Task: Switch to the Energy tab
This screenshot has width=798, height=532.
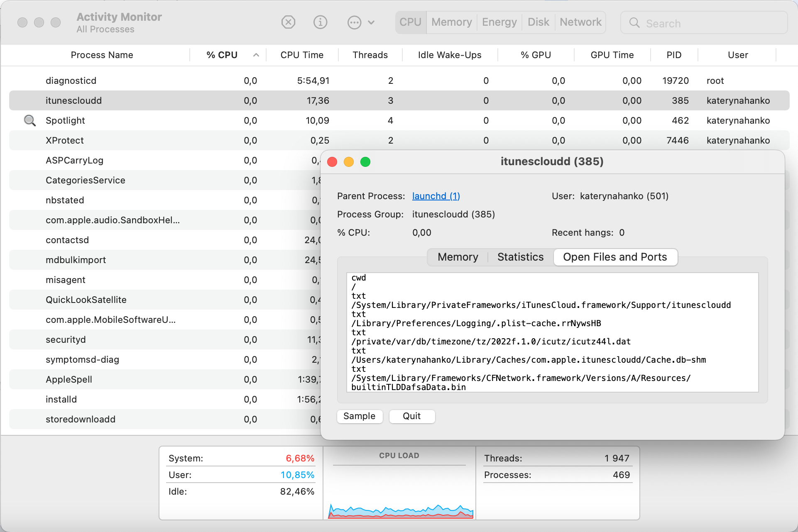Action: [x=499, y=22]
